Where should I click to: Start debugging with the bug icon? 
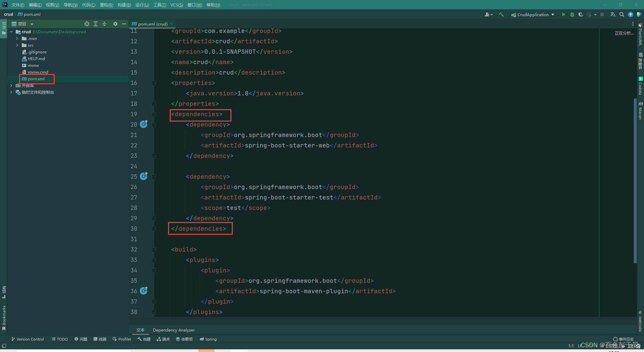click(572, 14)
